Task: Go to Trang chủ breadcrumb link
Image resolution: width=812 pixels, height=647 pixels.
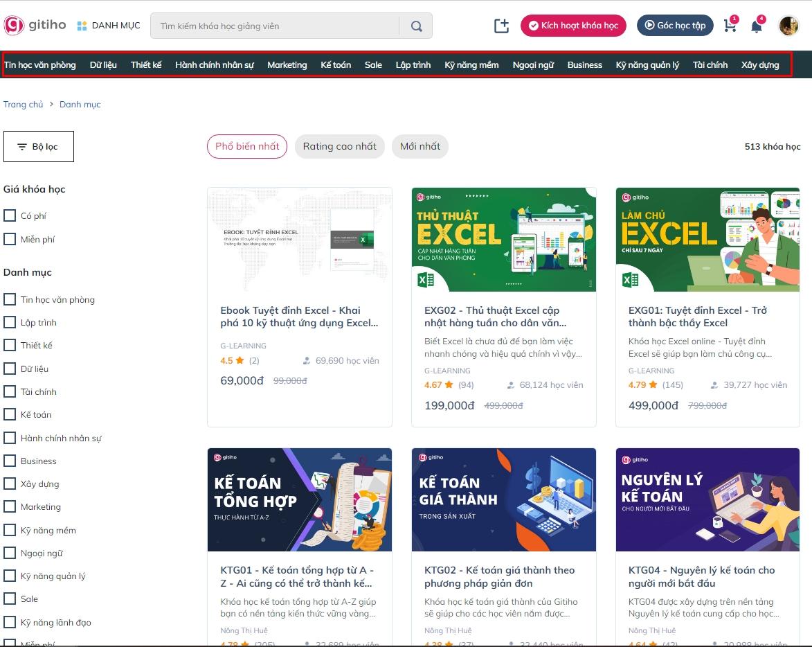Action: [x=24, y=104]
